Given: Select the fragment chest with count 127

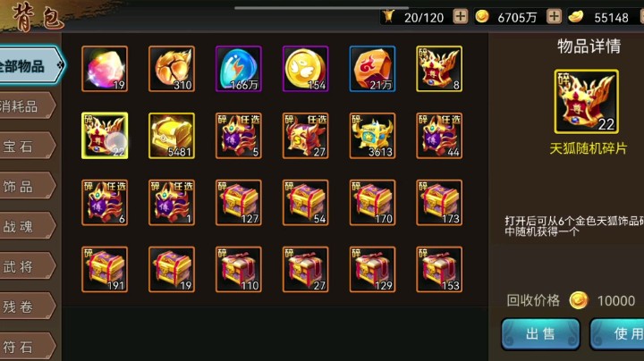Looking at the screenshot, I should point(239,202).
